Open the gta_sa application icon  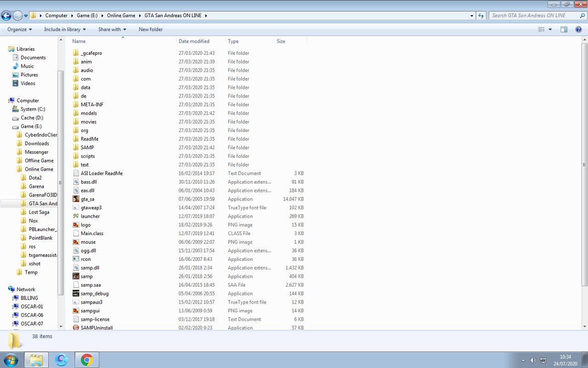[x=76, y=199]
